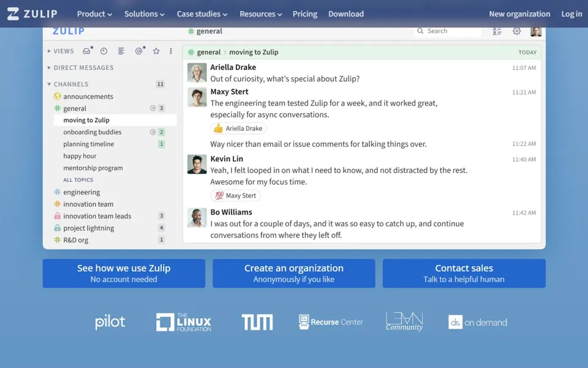Click the engineering channel hash icon
Image resolution: width=588 pixels, height=368 pixels.
(58, 192)
